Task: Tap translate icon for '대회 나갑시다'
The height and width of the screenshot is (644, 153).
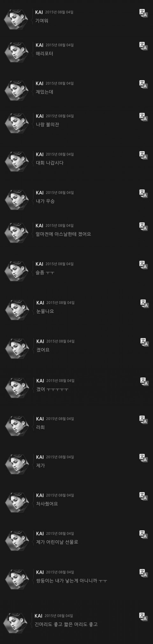Action: tap(143, 155)
